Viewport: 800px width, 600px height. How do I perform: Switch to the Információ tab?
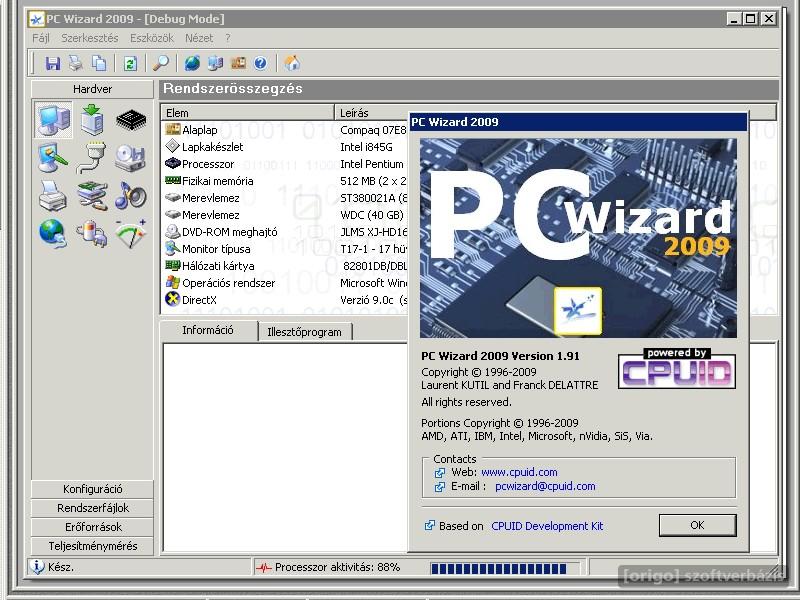tap(208, 331)
